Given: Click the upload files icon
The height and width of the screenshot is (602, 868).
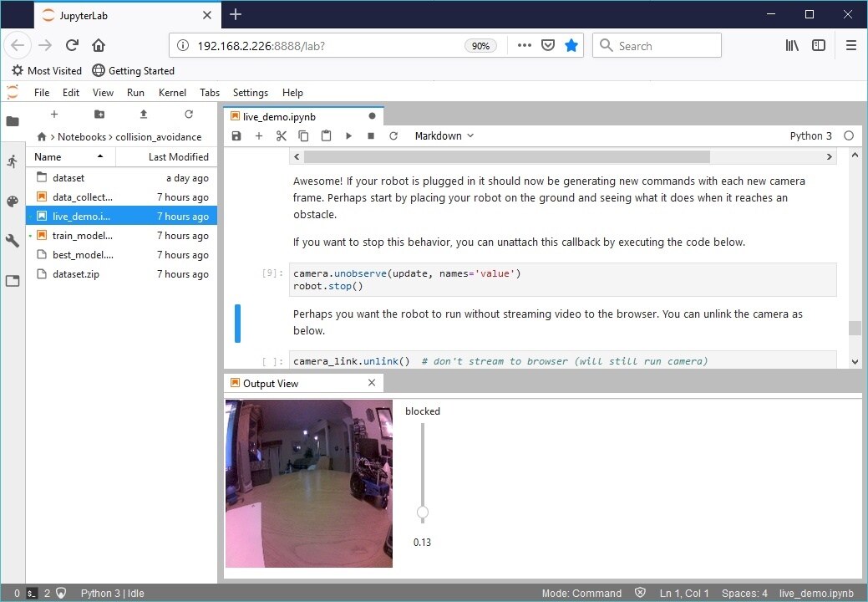Looking at the screenshot, I should pos(144,115).
